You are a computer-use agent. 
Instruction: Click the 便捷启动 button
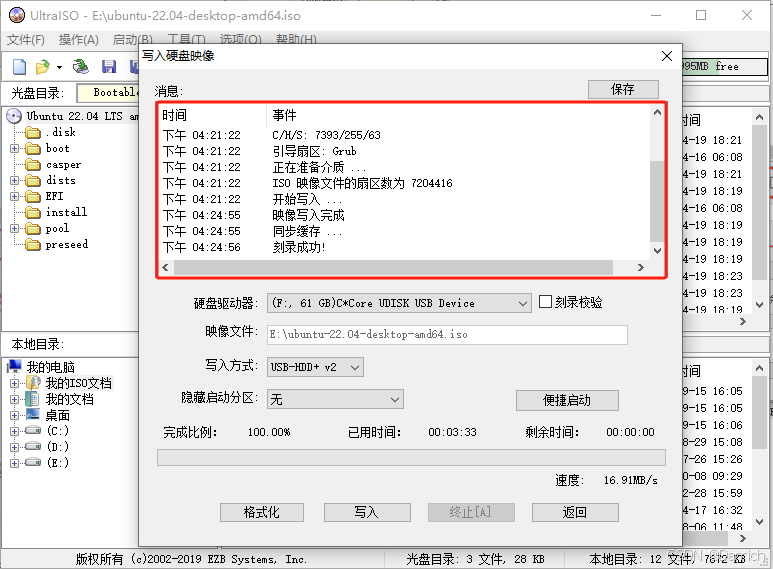click(567, 400)
